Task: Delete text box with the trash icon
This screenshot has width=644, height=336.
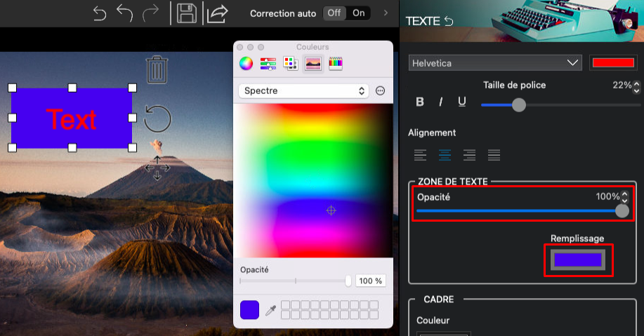Action: click(x=157, y=69)
